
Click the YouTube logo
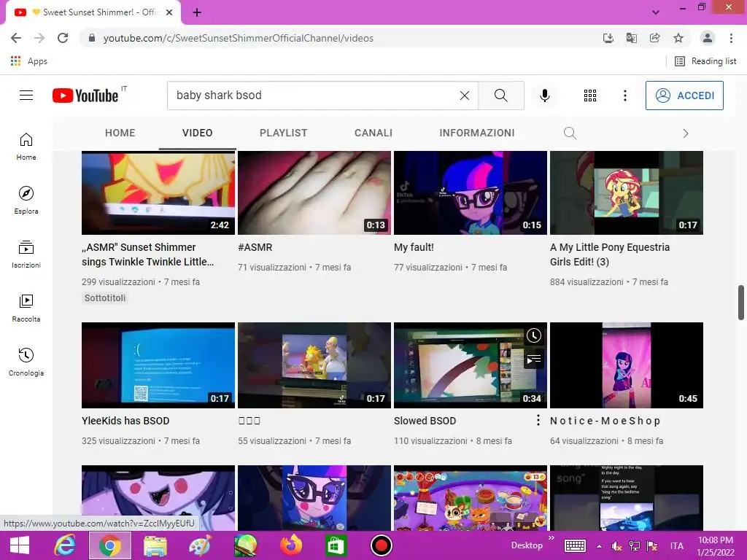(86, 96)
